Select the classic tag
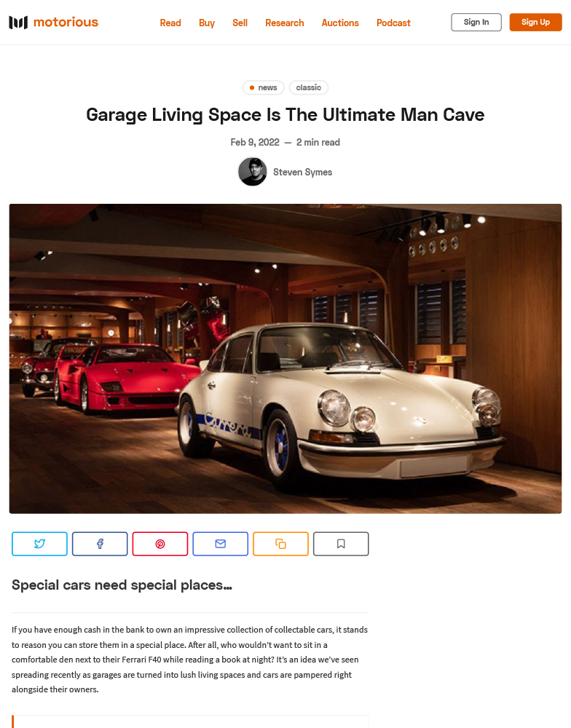Image resolution: width=571 pixels, height=728 pixels. click(309, 87)
